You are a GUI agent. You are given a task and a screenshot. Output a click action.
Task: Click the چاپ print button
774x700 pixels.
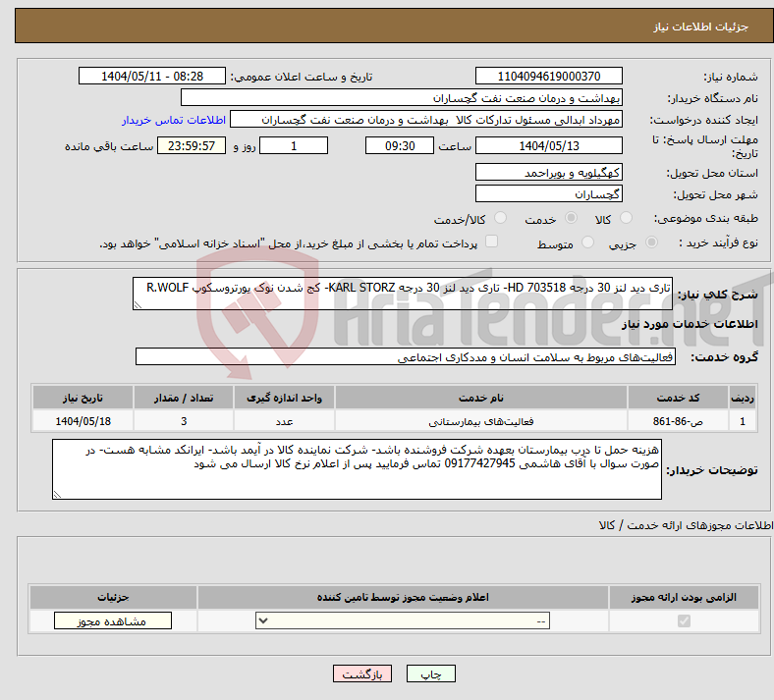(430, 673)
